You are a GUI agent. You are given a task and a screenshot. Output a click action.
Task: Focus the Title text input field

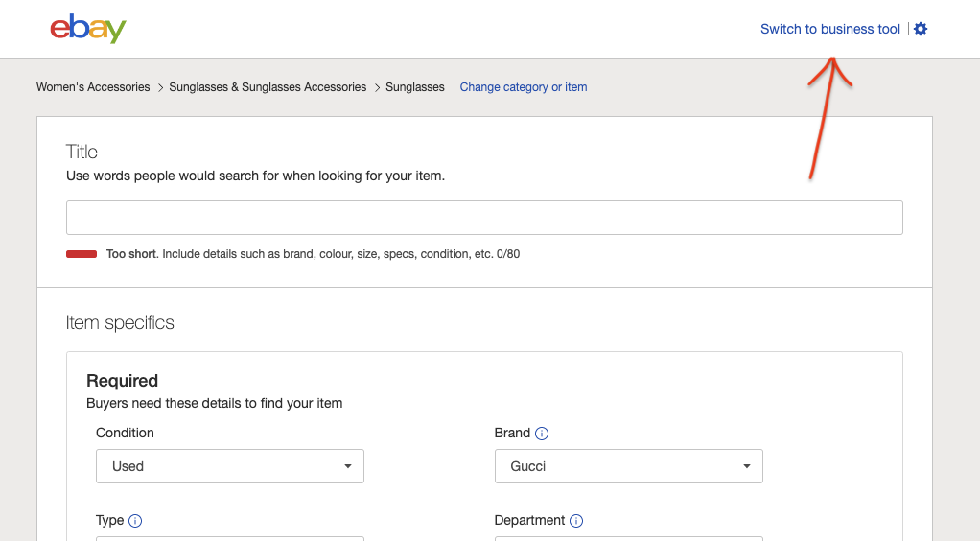click(484, 218)
